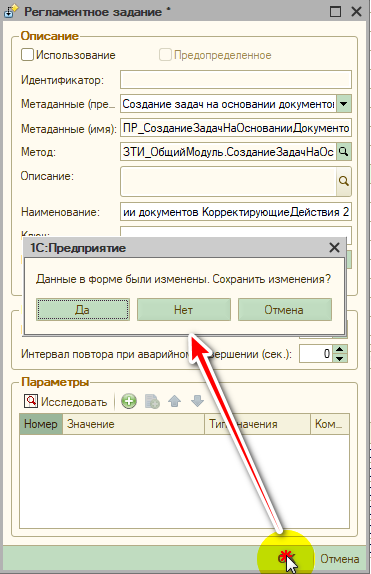Close the 1С:Предприятие dialog with X
This screenshot has height=574, width=371.
[334, 248]
